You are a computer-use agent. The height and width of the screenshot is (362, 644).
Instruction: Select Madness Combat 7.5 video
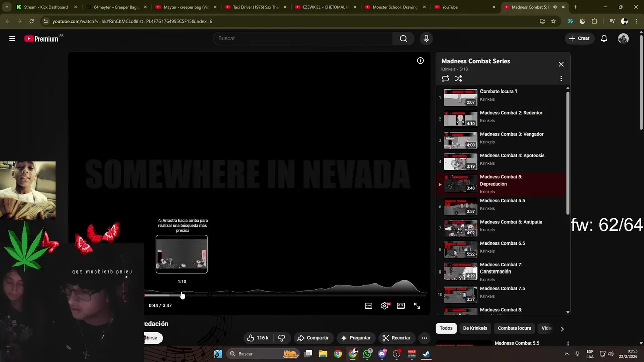click(x=501, y=294)
